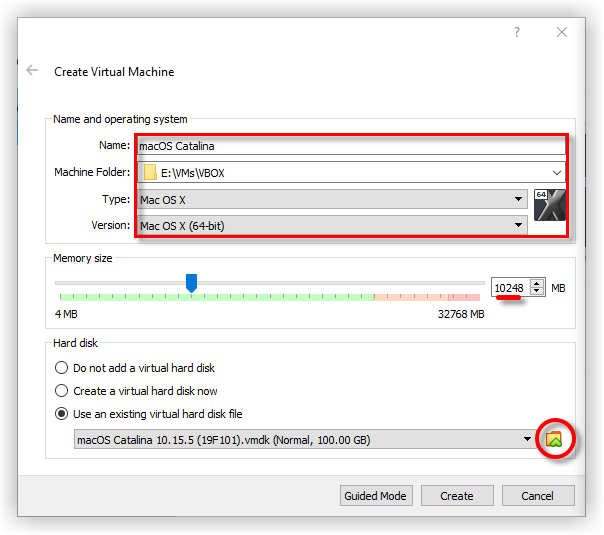This screenshot has width=604, height=535.
Task: Select 'Use an existing virtual hard disk file'
Action: 63,414
